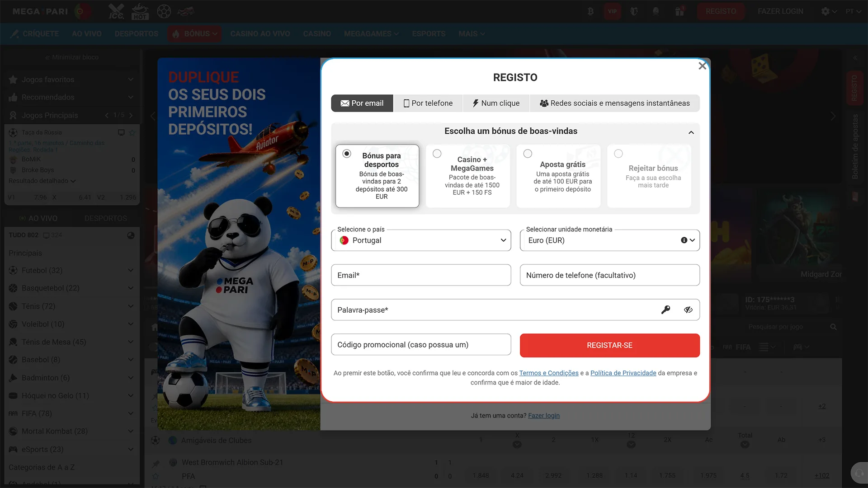Open the Num clique registration tab
Viewport: 868px width, 488px height.
[496, 103]
